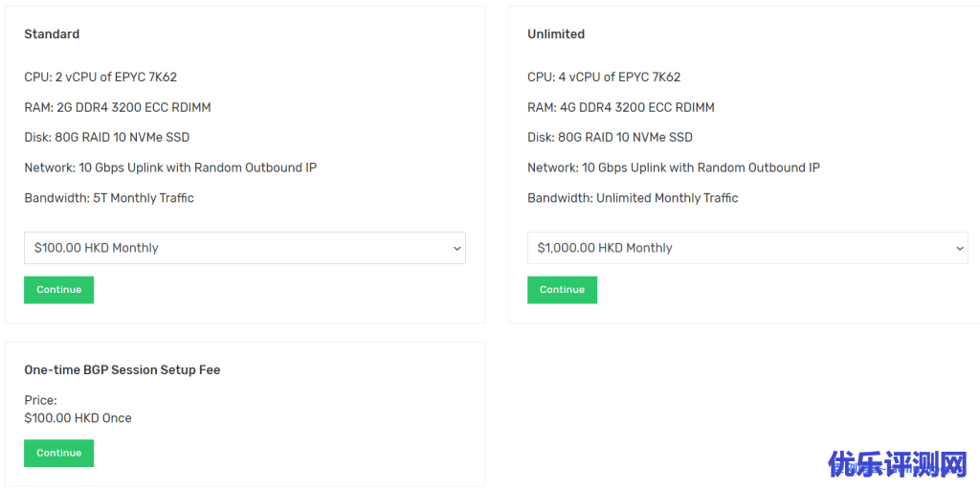Click the Unlimited plan Disk specification line
The height and width of the screenshot is (490, 980).
click(610, 138)
